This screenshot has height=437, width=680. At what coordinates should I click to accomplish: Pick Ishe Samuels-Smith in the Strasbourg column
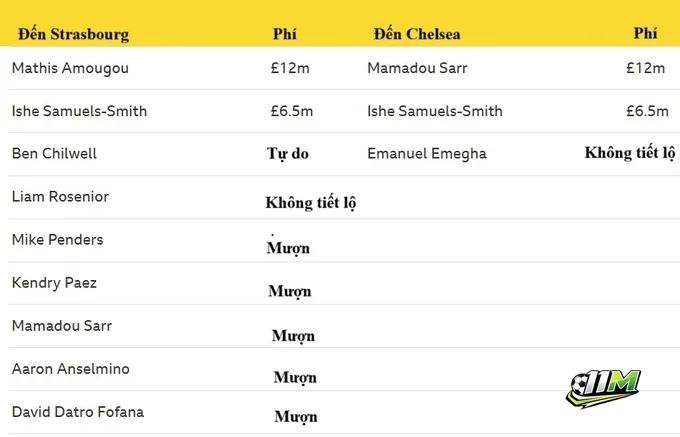pyautogui.click(x=79, y=111)
